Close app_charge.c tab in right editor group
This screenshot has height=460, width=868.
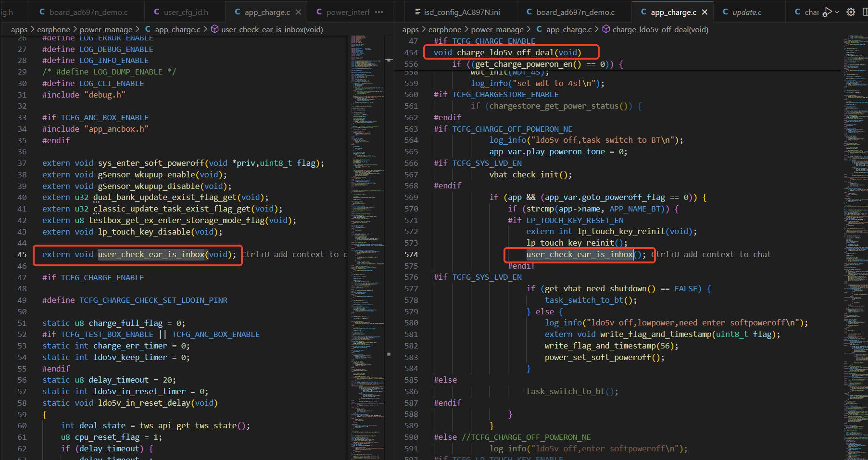tap(704, 12)
